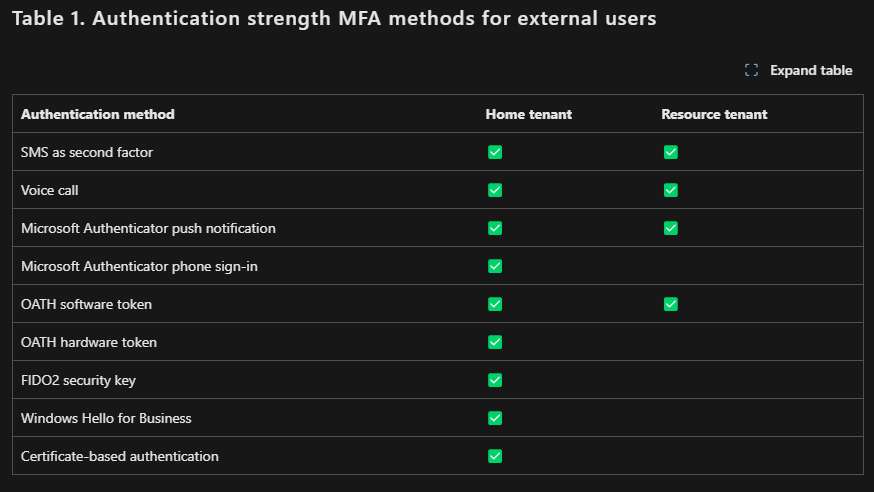Click Voice call Home tenant checkmark
874x492 pixels.
pos(495,190)
